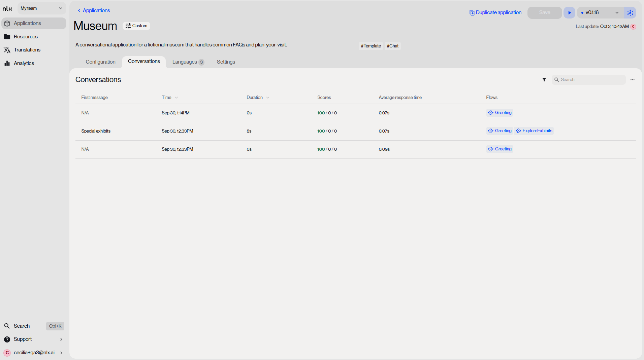Image resolution: width=644 pixels, height=360 pixels.
Task: Expand the cecilia+ga3@nlx.ai account menu
Action: click(x=33, y=353)
